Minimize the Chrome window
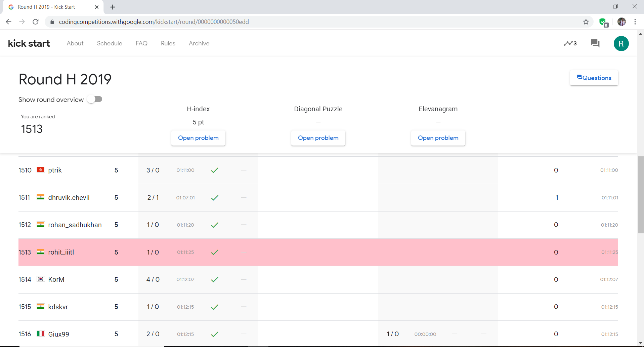 pos(597,6)
